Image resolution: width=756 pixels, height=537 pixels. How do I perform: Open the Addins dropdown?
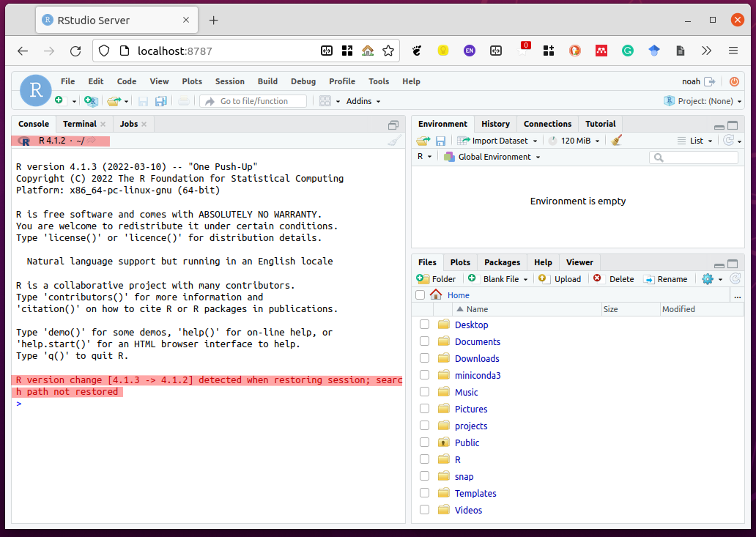(363, 101)
